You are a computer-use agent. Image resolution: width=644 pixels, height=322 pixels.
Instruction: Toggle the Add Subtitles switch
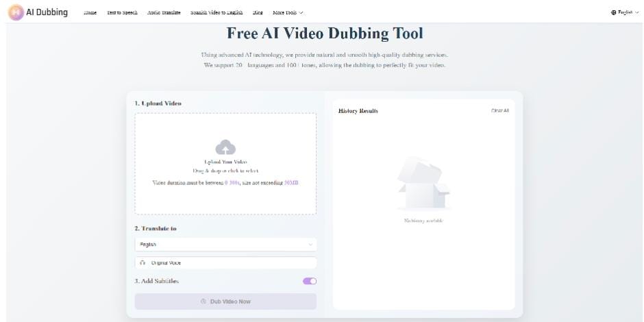pos(309,281)
